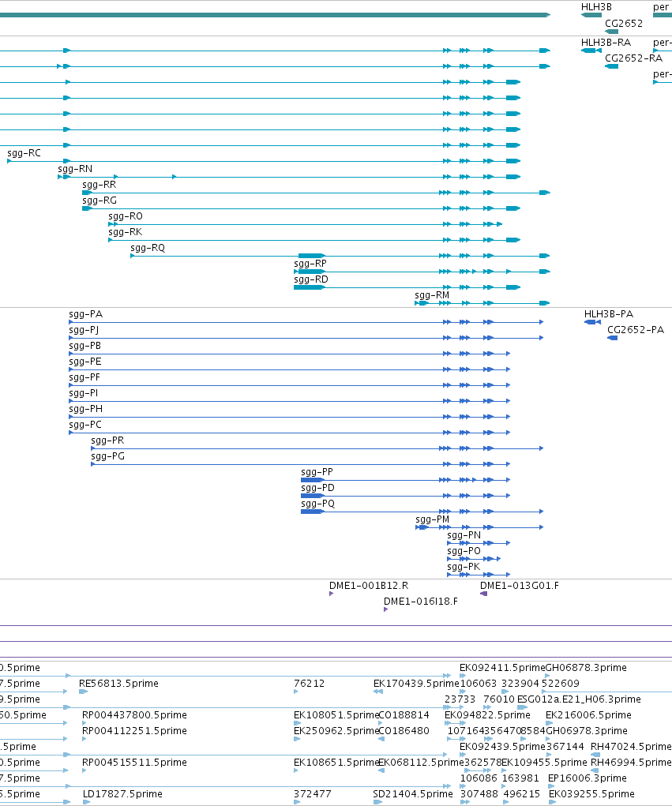The width and height of the screenshot is (672, 806).
Task: Click the sgg-RO transcript label
Action: [126, 216]
